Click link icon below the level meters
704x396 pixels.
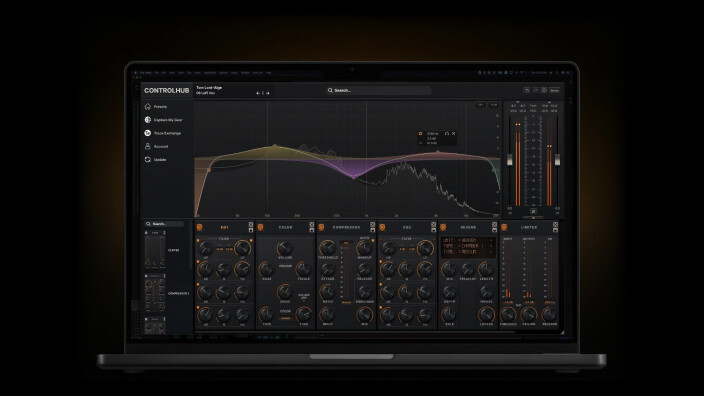[x=533, y=211]
